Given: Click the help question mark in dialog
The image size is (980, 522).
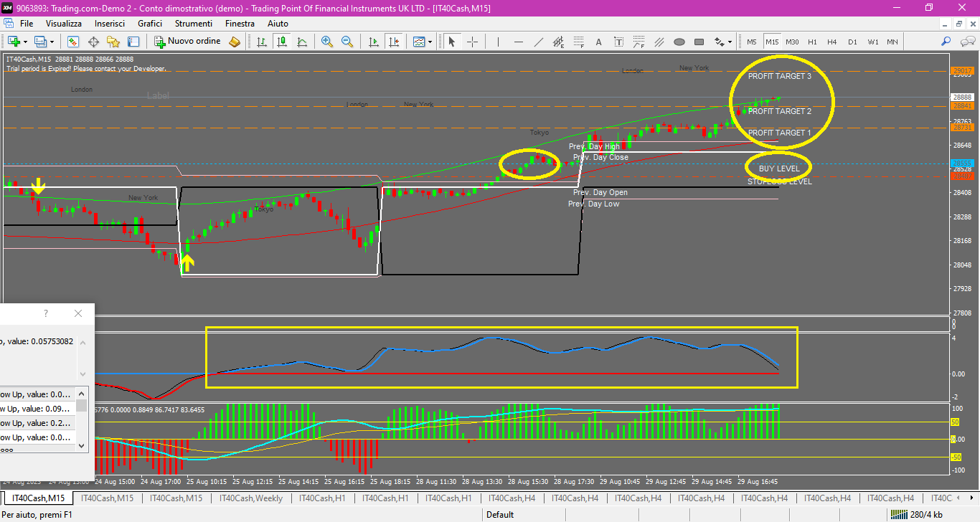Looking at the screenshot, I should [x=46, y=313].
